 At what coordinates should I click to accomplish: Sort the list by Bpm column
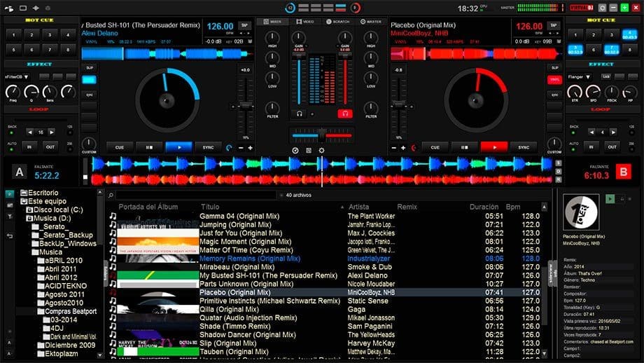[x=513, y=207]
